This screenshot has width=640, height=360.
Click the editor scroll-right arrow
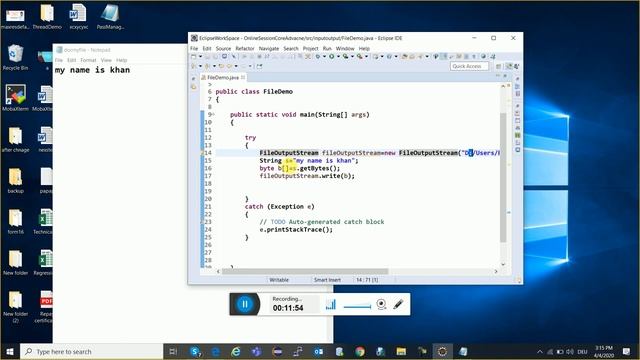(496, 271)
